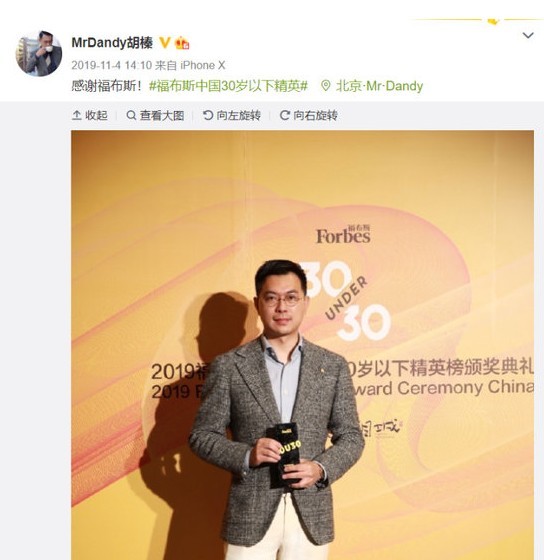This screenshot has height=560, width=544.
Task: Expand the post options chevron menu
Action: pos(528,35)
